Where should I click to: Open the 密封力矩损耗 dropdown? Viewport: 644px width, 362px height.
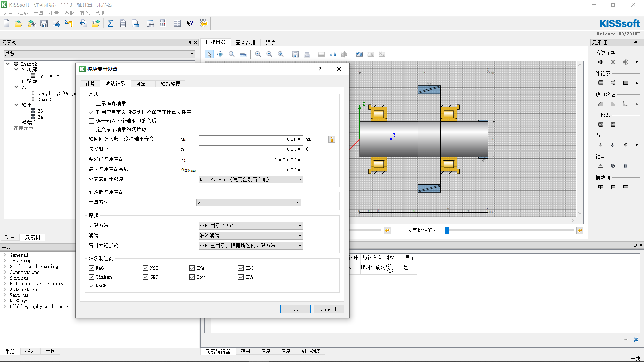(x=251, y=246)
